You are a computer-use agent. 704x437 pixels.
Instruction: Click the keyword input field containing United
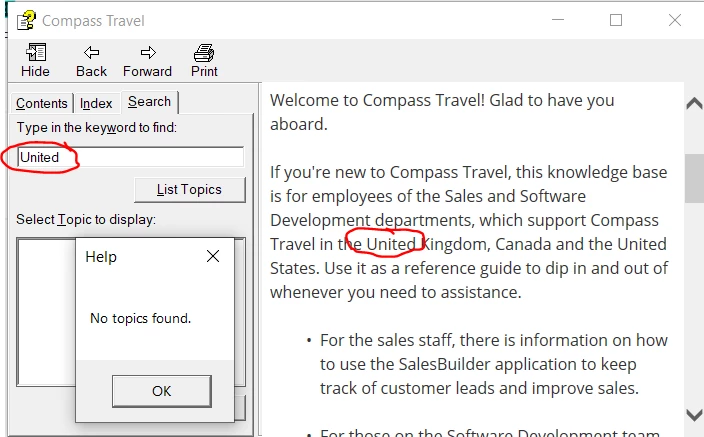[131, 157]
